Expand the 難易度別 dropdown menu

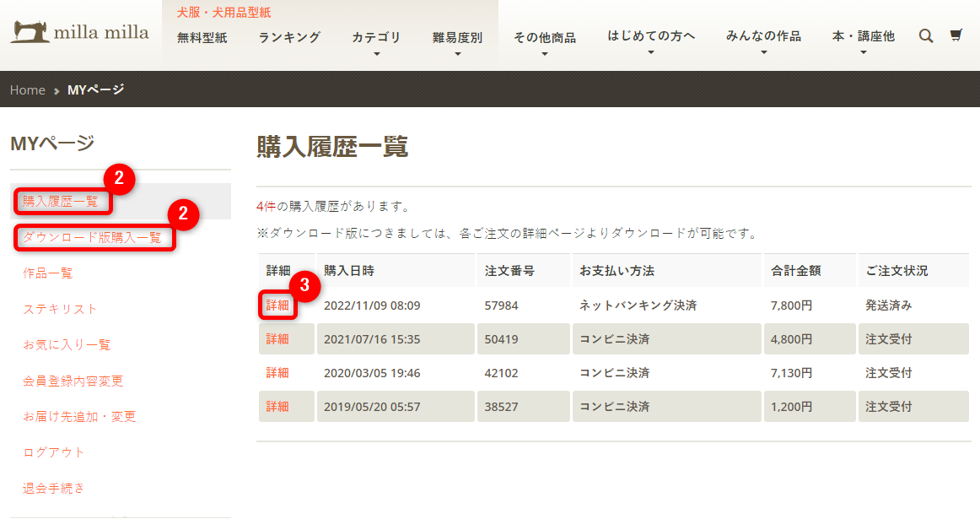point(457,38)
